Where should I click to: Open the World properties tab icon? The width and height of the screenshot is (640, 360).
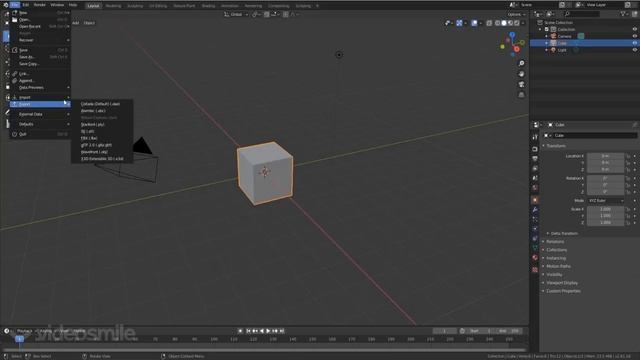coord(535,188)
